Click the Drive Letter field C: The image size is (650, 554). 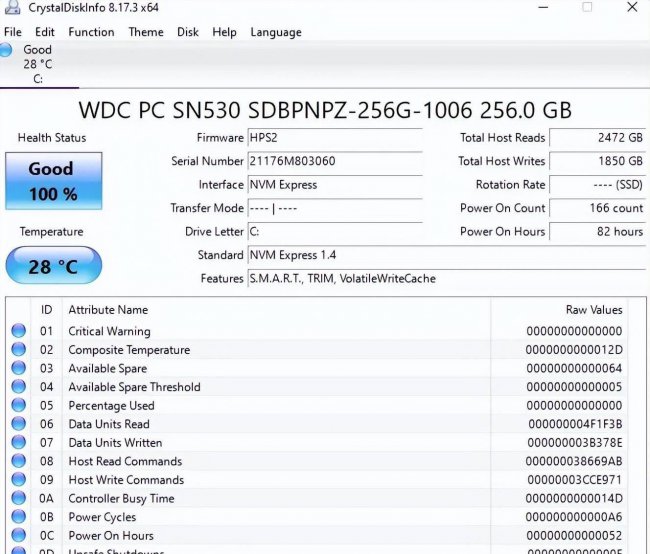pos(335,231)
